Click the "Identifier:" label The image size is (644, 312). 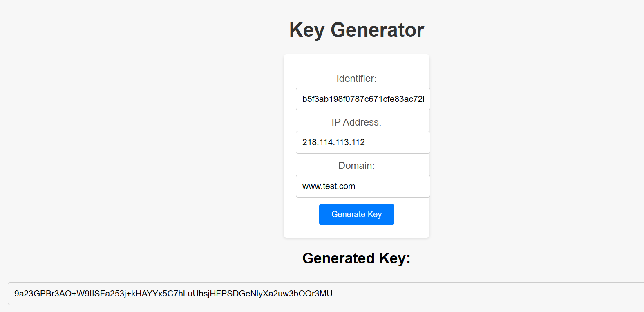tap(356, 79)
